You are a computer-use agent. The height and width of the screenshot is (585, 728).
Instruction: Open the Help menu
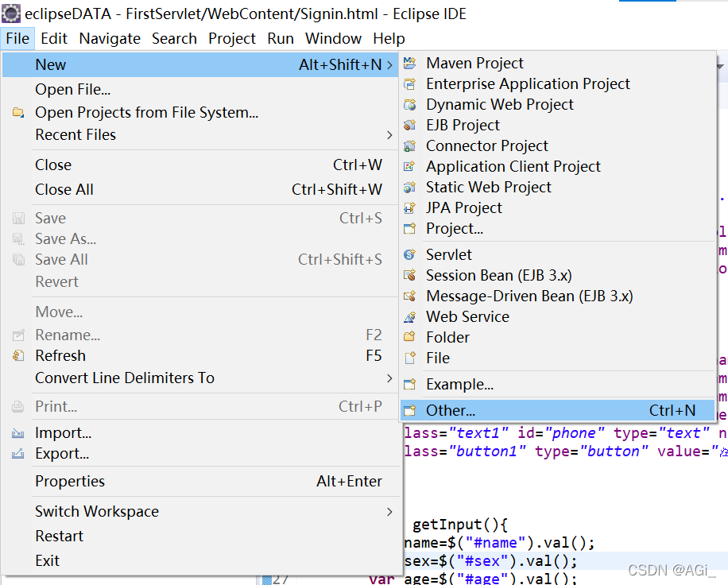(x=389, y=38)
